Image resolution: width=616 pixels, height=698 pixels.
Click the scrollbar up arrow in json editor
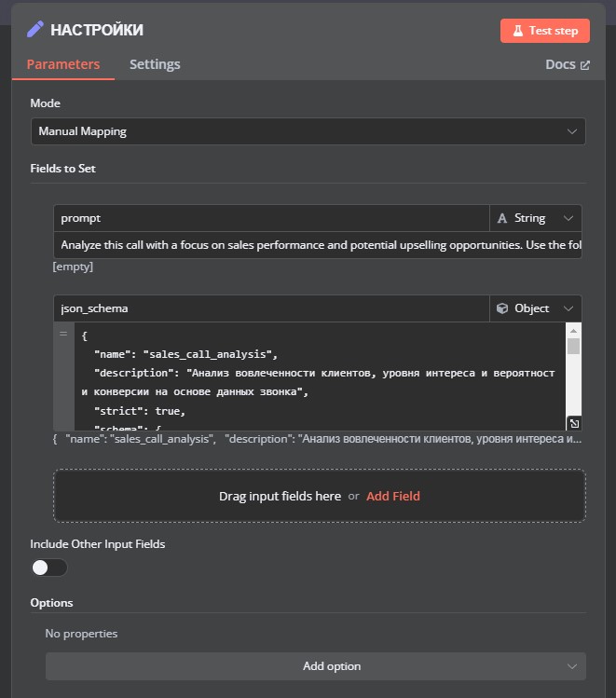coord(573,331)
